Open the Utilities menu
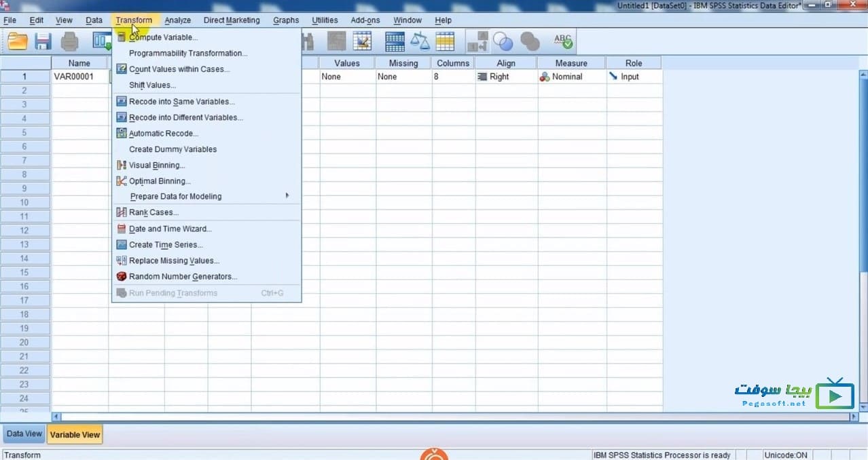868x460 pixels. (x=325, y=20)
